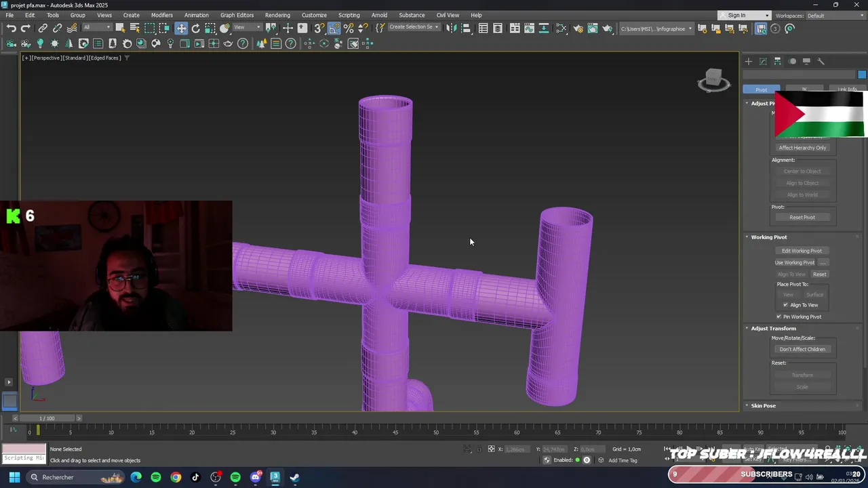Click the Render Production teapot icon
The image size is (868, 488).
click(608, 28)
